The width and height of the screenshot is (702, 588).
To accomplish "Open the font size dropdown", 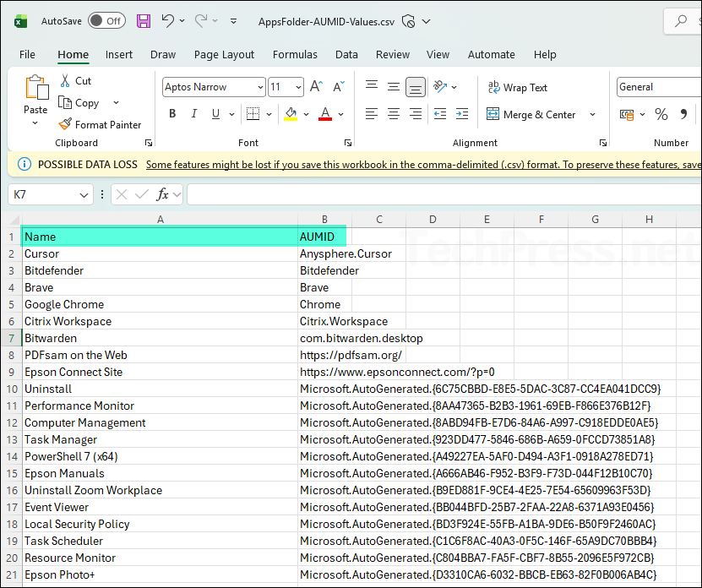I will [x=297, y=87].
